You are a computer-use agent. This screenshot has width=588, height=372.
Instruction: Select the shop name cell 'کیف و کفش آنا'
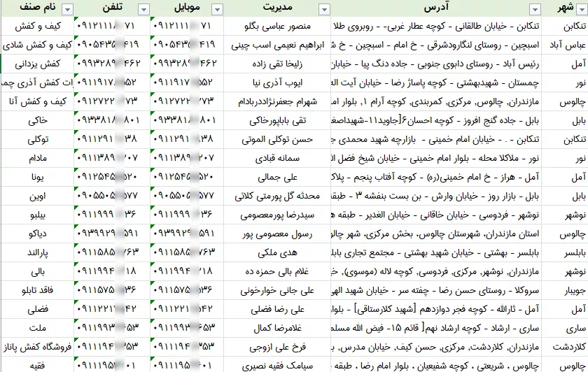point(38,102)
